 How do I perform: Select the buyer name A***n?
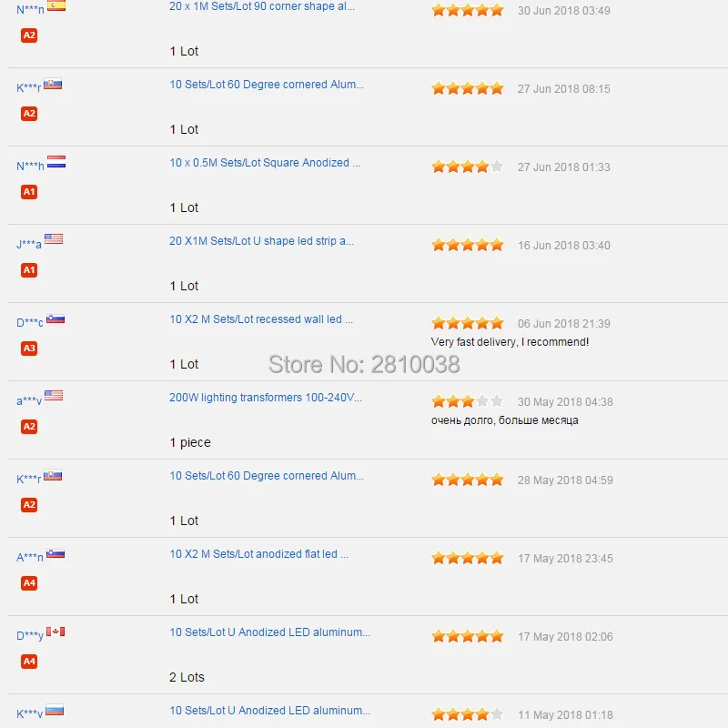pyautogui.click(x=30, y=557)
